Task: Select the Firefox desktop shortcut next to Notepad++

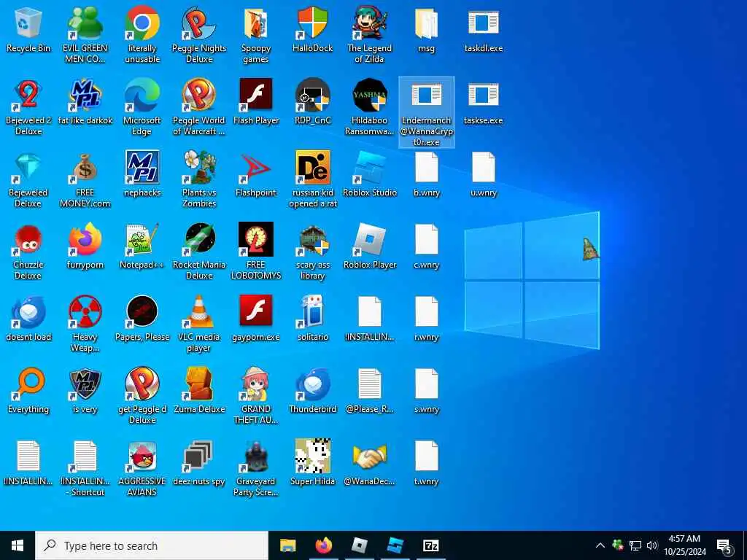Action: (x=85, y=240)
